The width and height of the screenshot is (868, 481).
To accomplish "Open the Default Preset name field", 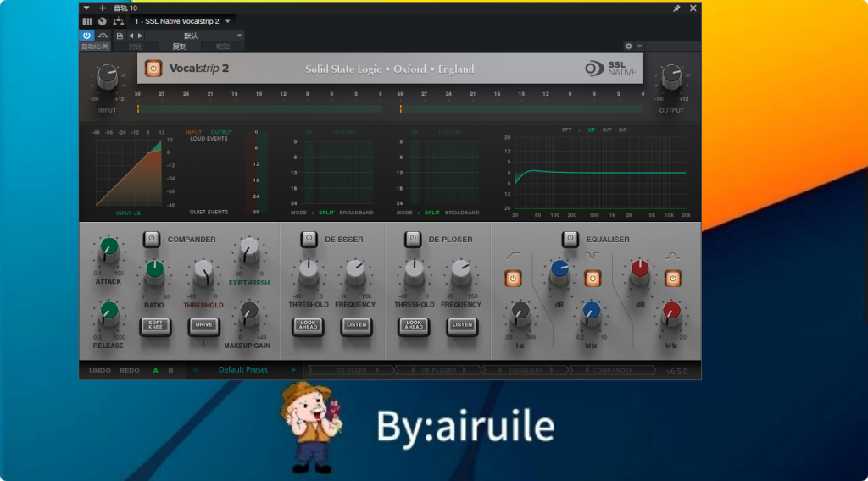I will [x=243, y=370].
